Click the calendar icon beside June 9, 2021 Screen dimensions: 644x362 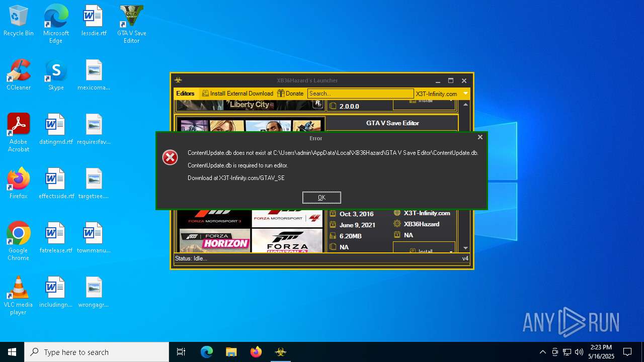[333, 225]
